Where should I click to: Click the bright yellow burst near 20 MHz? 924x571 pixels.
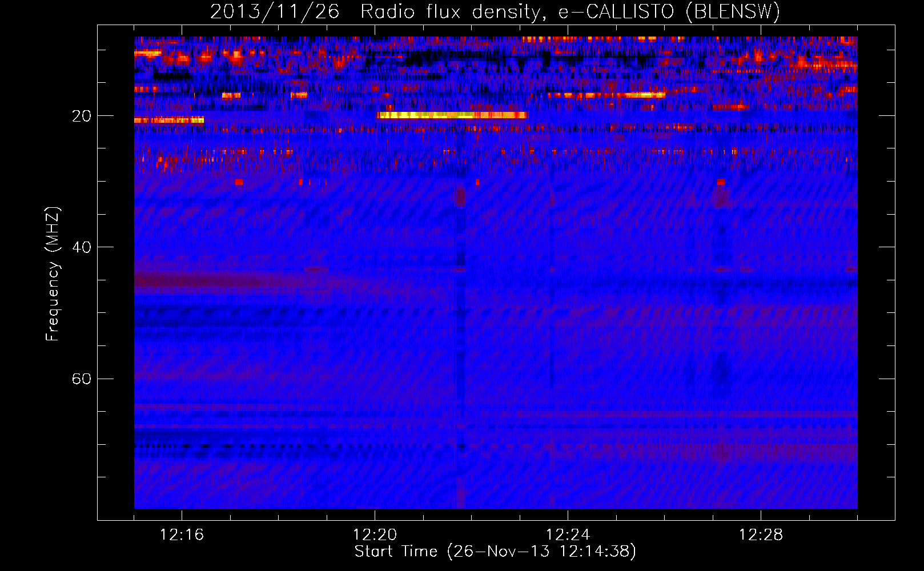[452, 115]
